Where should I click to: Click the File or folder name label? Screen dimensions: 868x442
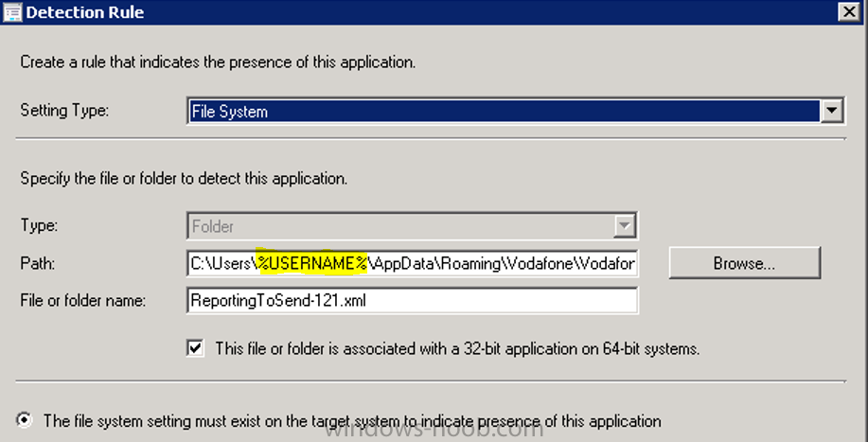83,300
